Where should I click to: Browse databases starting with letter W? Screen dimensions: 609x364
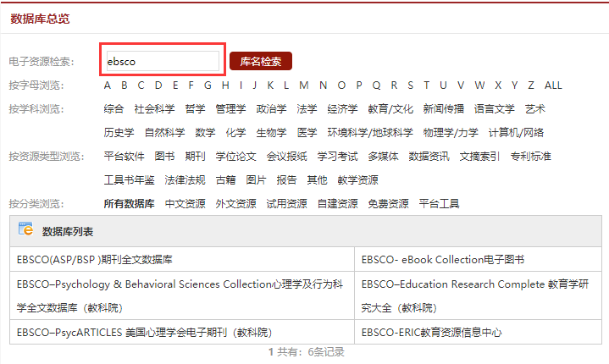coord(479,85)
